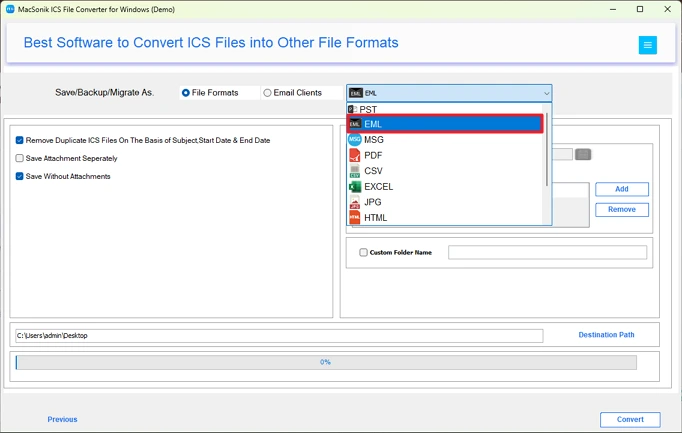Enable Save Attachment Seperately checkbox
The height and width of the screenshot is (433, 682).
point(20,158)
